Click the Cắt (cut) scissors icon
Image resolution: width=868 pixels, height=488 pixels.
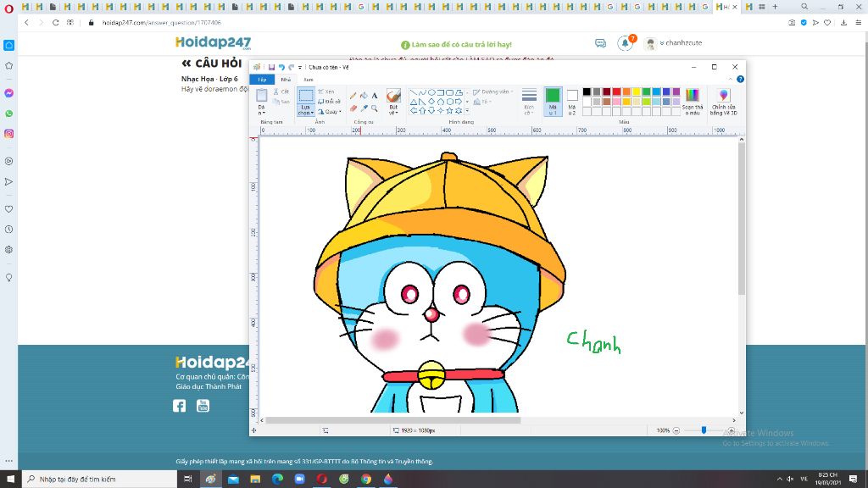coord(281,91)
